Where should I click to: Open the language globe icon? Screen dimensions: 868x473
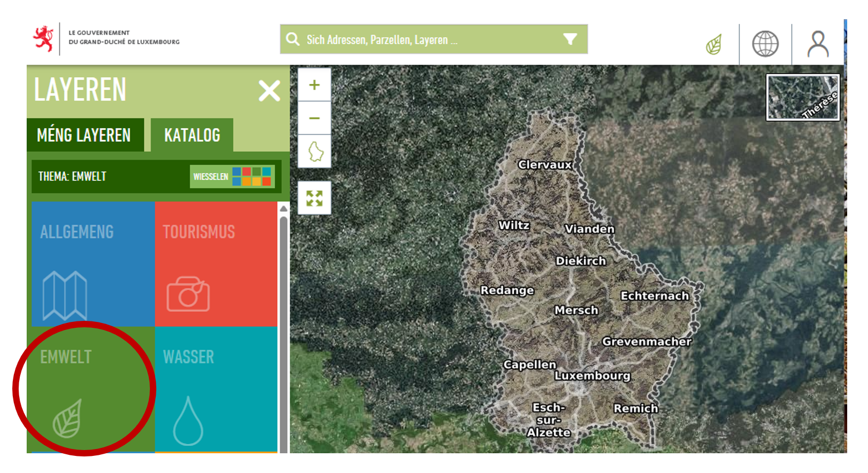click(x=765, y=44)
